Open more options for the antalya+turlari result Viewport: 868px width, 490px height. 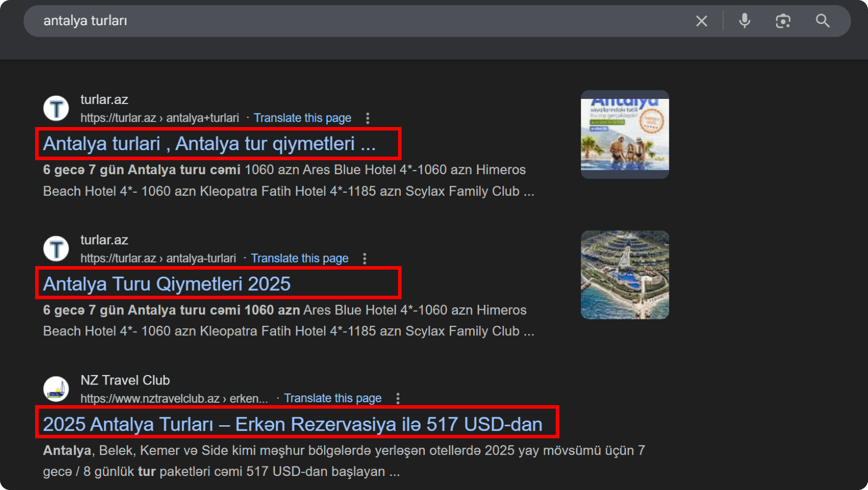367,118
